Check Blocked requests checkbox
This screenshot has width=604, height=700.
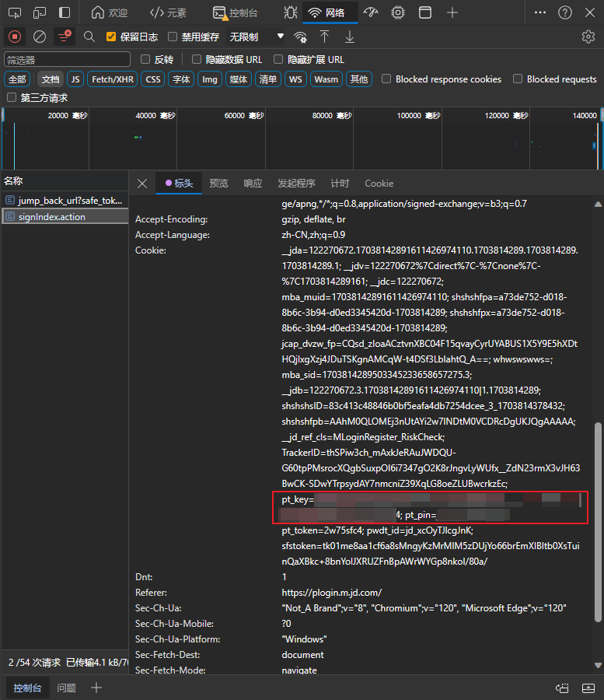point(518,79)
